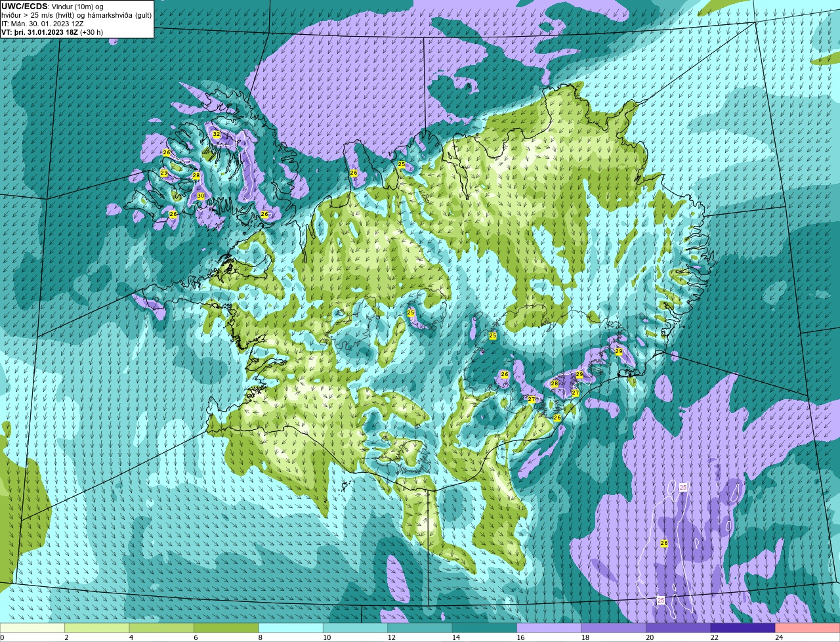Click the legend scale label "6"
The width and height of the screenshot is (840, 642).
tap(196, 637)
